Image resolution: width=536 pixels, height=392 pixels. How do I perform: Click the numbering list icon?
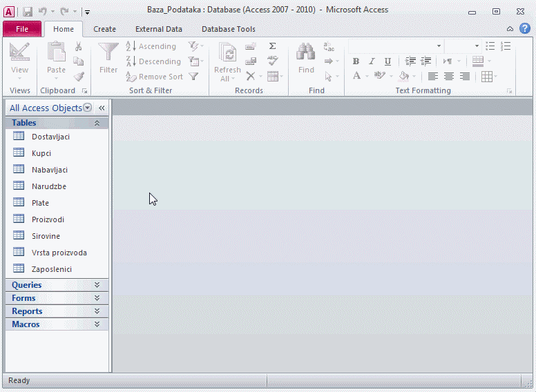(x=505, y=46)
